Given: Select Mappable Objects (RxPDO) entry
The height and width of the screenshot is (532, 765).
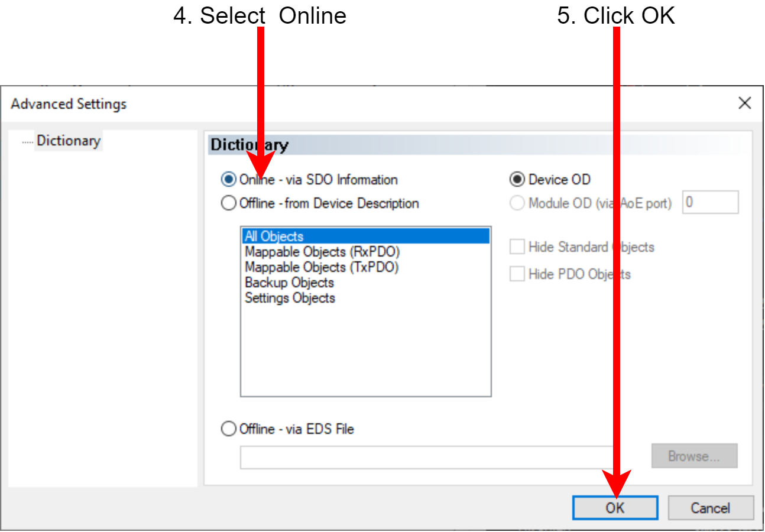Looking at the screenshot, I should point(322,252).
